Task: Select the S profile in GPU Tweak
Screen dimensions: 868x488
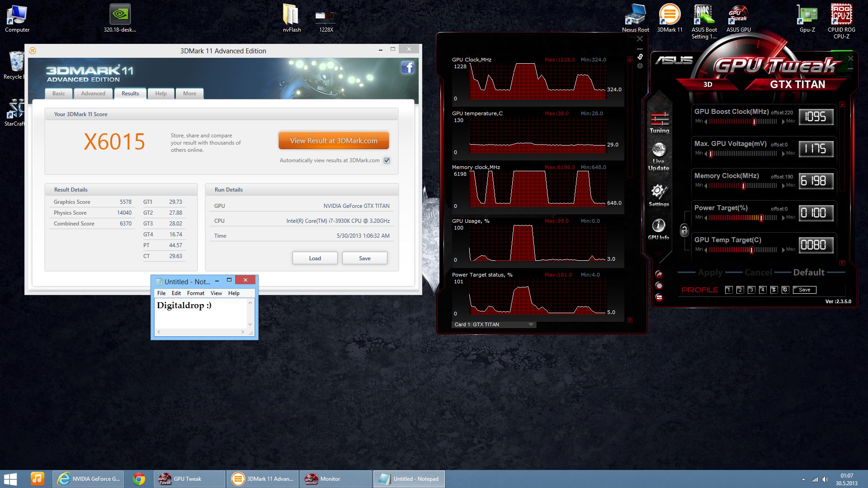Action: tap(774, 290)
